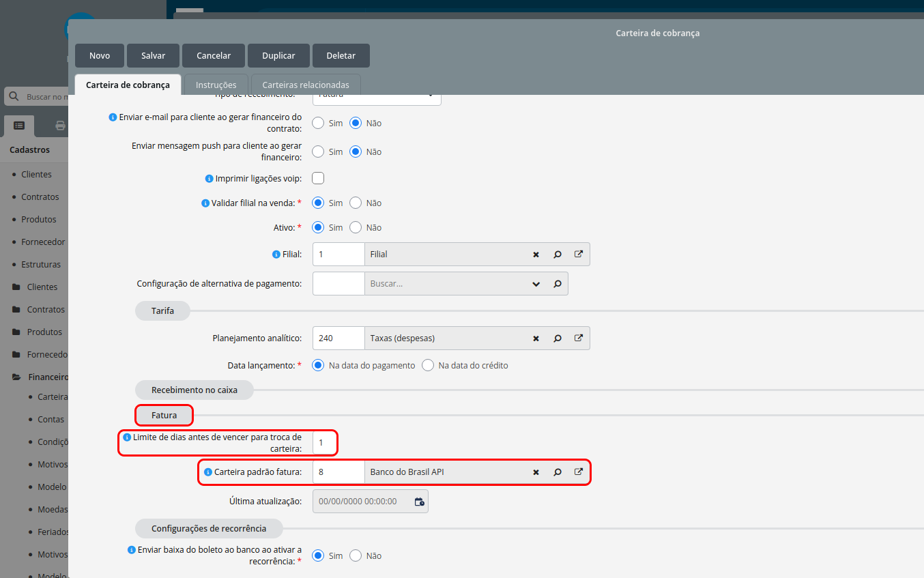This screenshot has width=924, height=578.
Task: Select Não for Enviar baixa do boleto
Action: click(356, 555)
